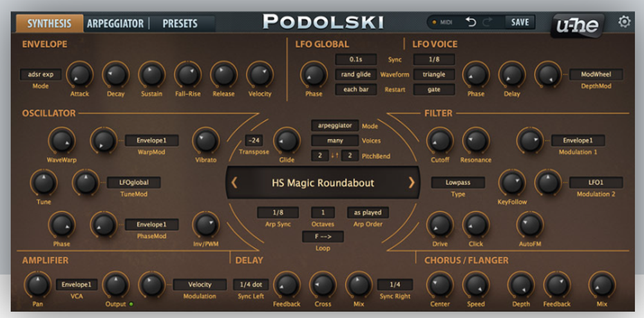Click the chorus Speed knob
This screenshot has height=318, width=644.
pos(476,285)
